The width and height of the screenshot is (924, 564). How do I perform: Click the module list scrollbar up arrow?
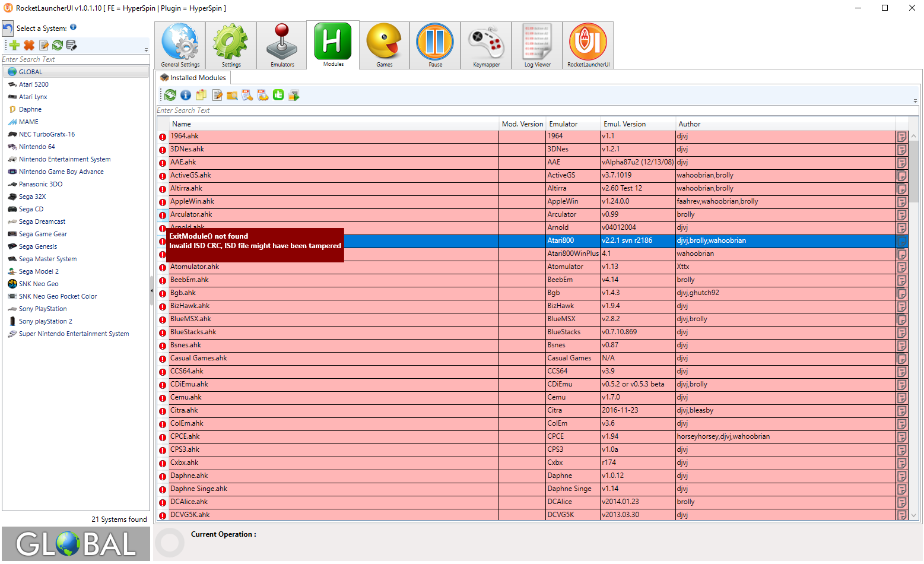(913, 136)
